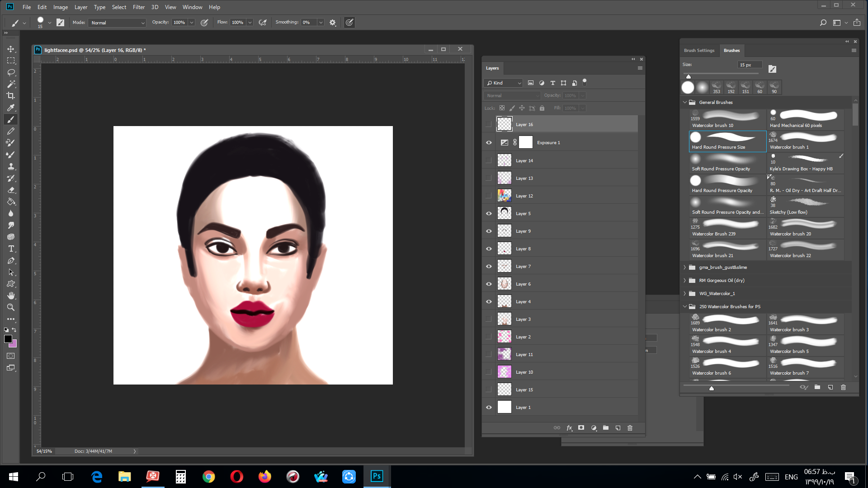The width and height of the screenshot is (868, 488).
Task: Show Layer 14 visibility
Action: [488, 160]
